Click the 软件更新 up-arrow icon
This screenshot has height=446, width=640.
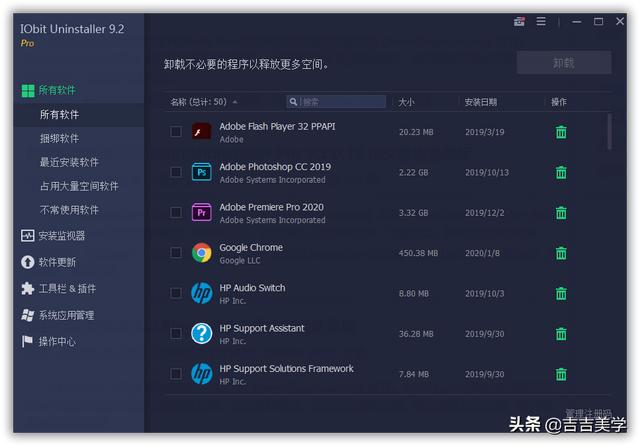27,262
